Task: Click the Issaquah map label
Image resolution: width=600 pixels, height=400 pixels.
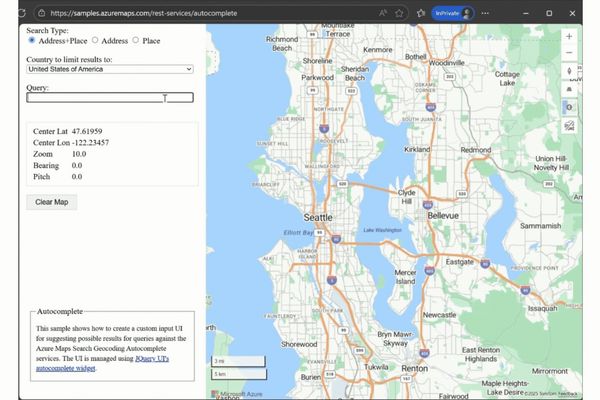Action: (543, 309)
